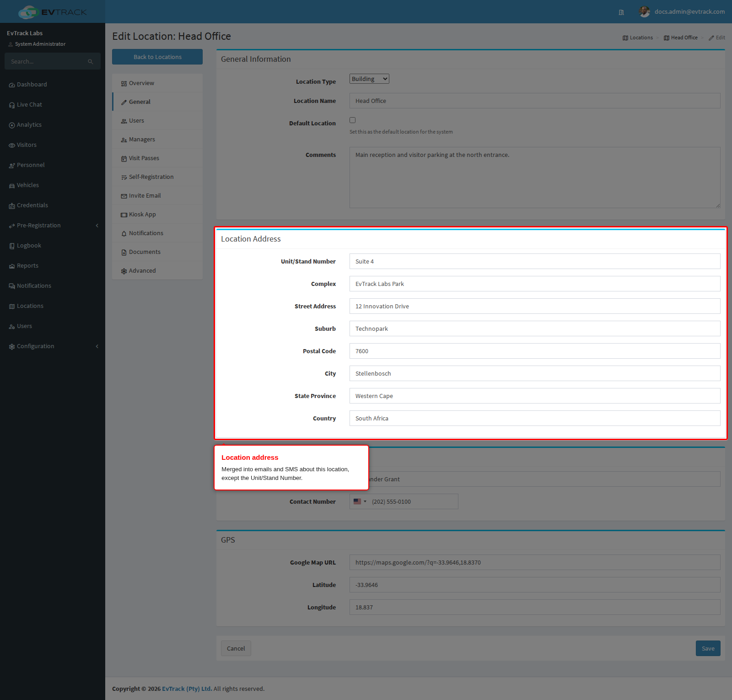732x700 pixels.
Task: Click the search magnifier icon
Action: coord(91,62)
